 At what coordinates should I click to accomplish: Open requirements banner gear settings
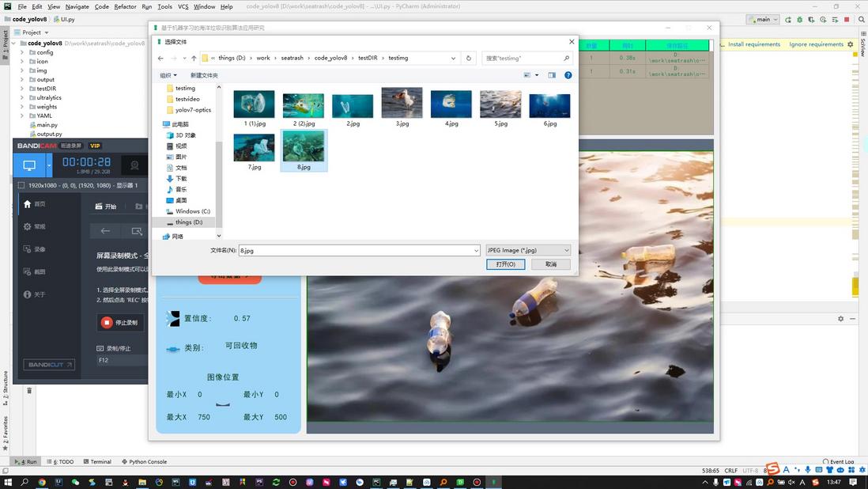click(851, 44)
